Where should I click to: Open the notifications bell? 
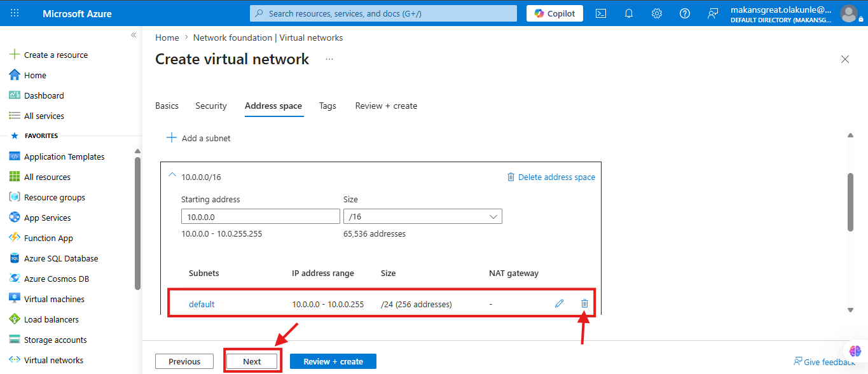tap(629, 13)
